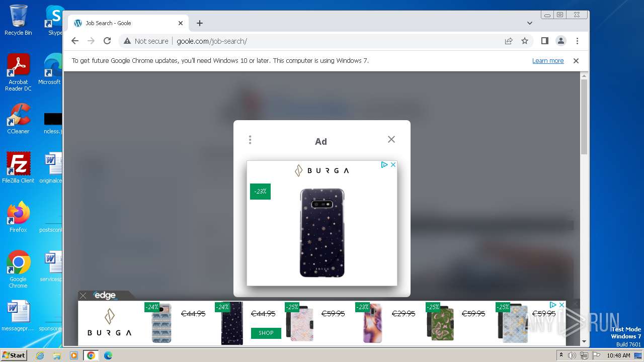Switch to Chrome taskbar button
The width and height of the screenshot is (644, 362).
coord(91,355)
